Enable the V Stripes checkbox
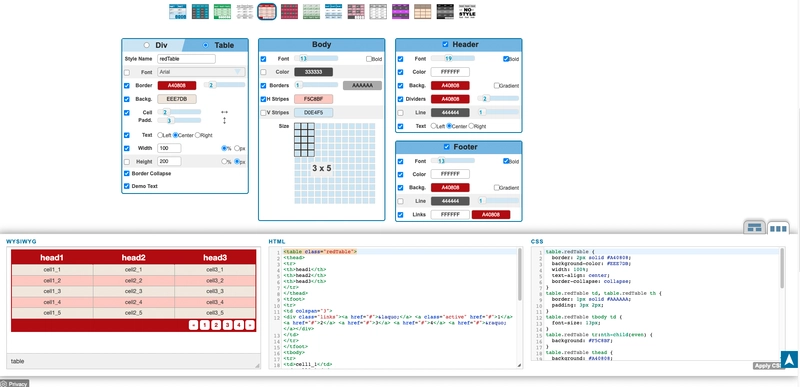The image size is (800, 387). tap(264, 113)
